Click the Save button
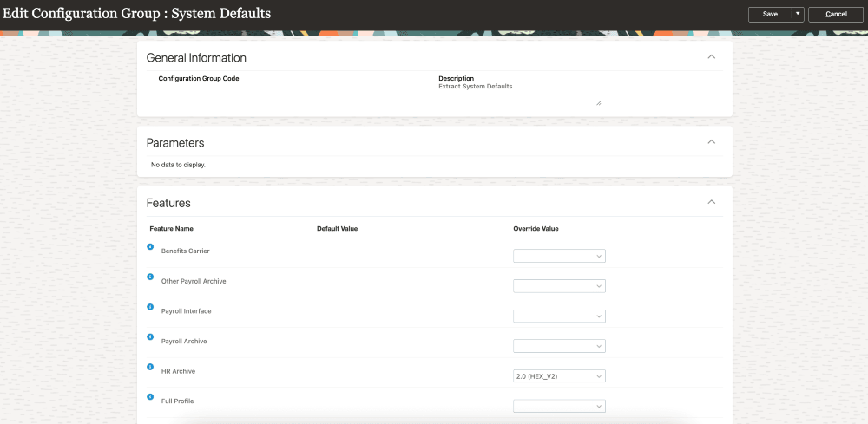 coord(770,15)
